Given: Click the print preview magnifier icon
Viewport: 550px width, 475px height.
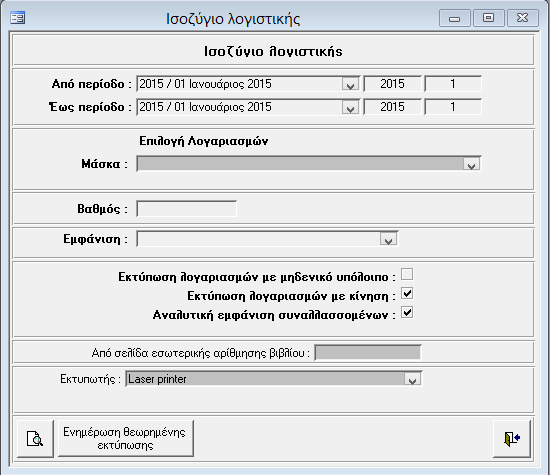Looking at the screenshot, I should 35,439.
